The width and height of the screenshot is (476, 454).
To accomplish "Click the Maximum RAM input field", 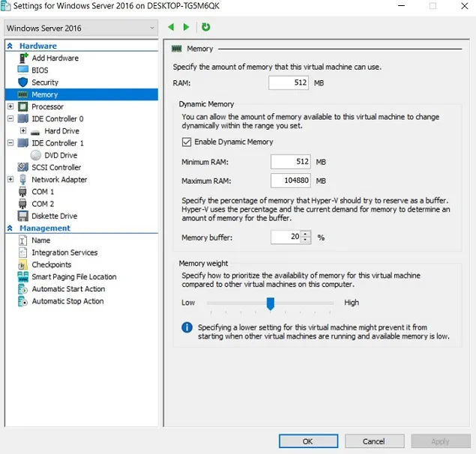I will [290, 181].
